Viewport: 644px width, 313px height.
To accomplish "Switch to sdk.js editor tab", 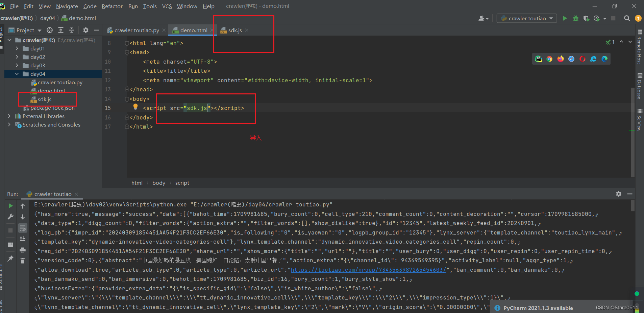I will [x=235, y=30].
